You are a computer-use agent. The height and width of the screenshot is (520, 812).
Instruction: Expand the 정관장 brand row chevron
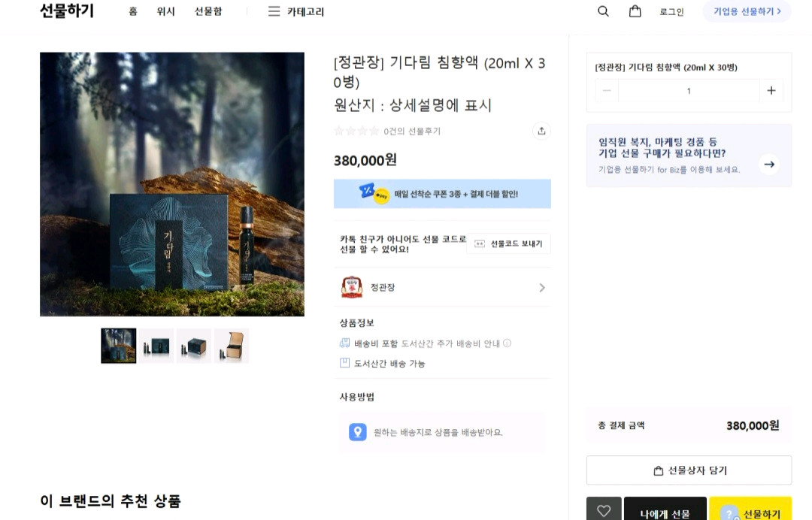tap(541, 288)
